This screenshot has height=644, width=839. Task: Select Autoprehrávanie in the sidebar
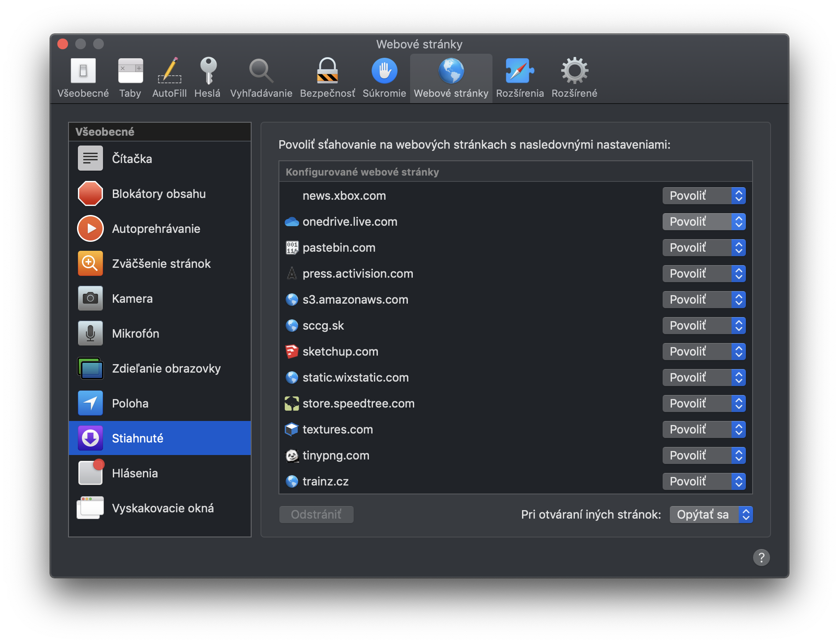[x=156, y=229]
